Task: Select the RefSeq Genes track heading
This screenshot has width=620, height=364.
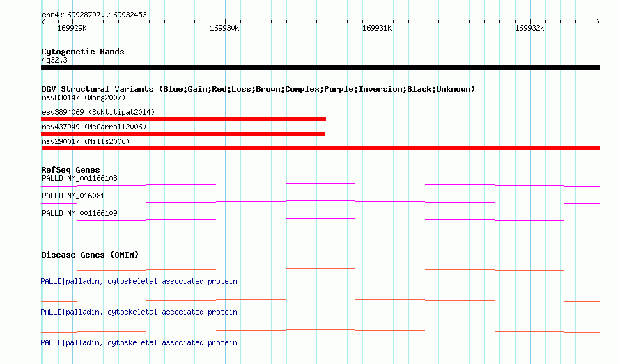Action: [70, 170]
